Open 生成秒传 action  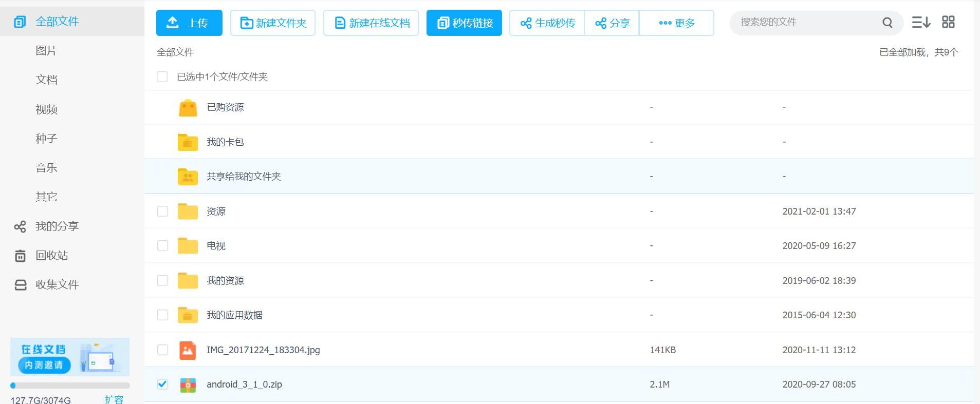[x=547, y=23]
